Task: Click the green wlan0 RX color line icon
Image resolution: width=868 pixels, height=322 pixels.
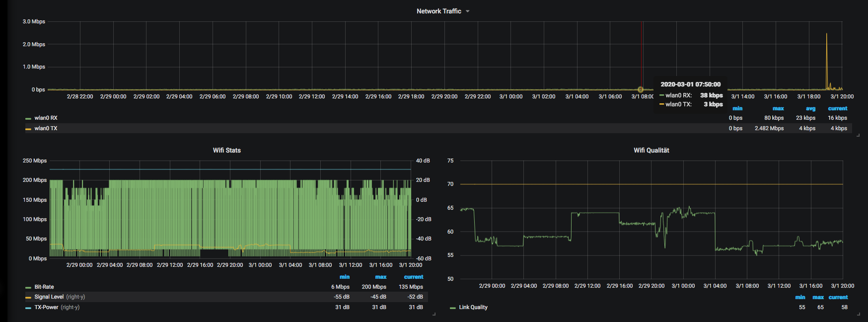Action: (28, 118)
